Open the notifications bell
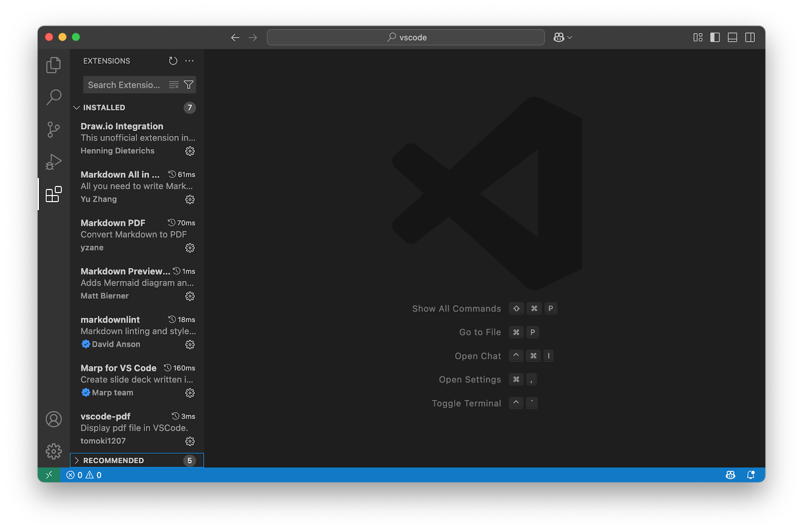This screenshot has width=803, height=532. tap(751, 475)
